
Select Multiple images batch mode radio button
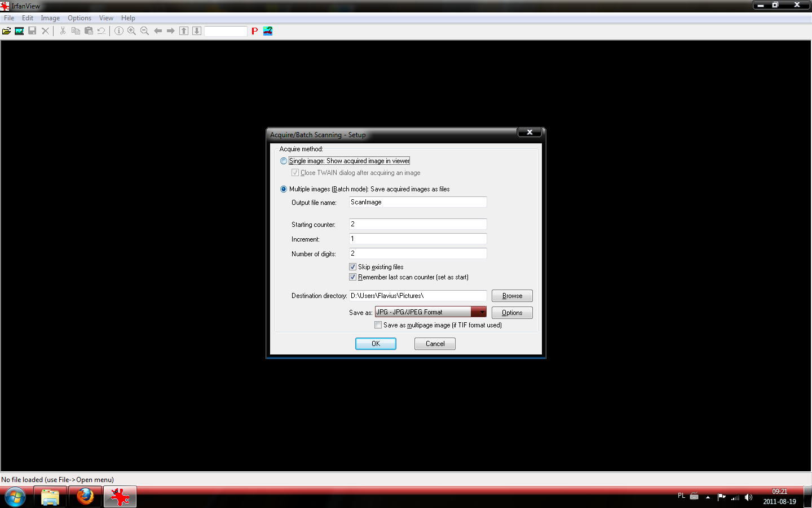point(284,189)
